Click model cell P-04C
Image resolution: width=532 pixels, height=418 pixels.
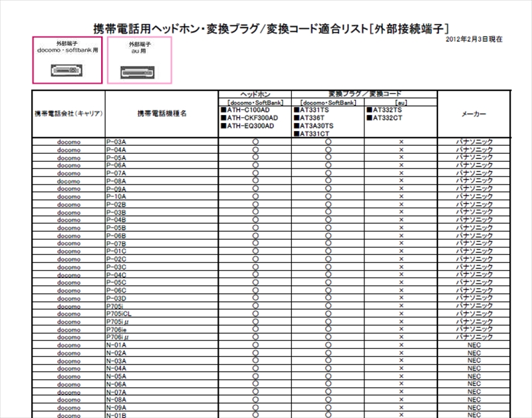[162, 275]
